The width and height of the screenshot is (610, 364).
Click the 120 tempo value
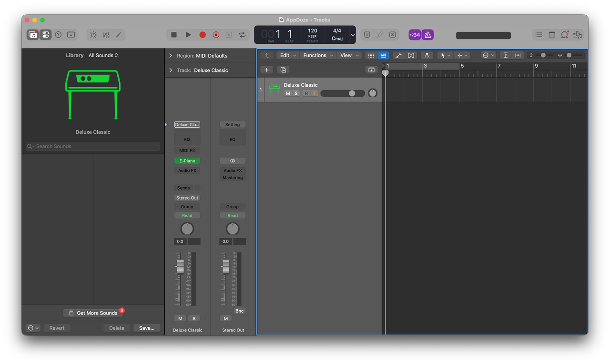click(313, 30)
